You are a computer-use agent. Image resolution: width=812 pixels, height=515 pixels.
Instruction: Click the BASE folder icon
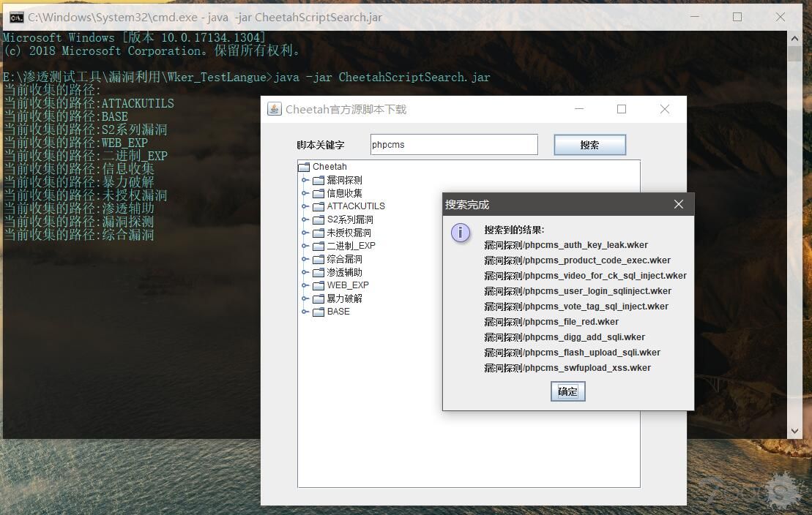(319, 312)
